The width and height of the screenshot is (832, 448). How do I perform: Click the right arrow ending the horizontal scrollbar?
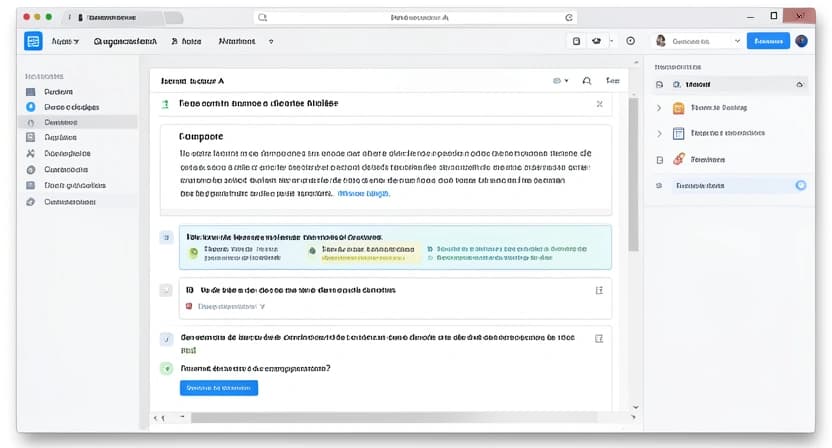click(x=633, y=418)
